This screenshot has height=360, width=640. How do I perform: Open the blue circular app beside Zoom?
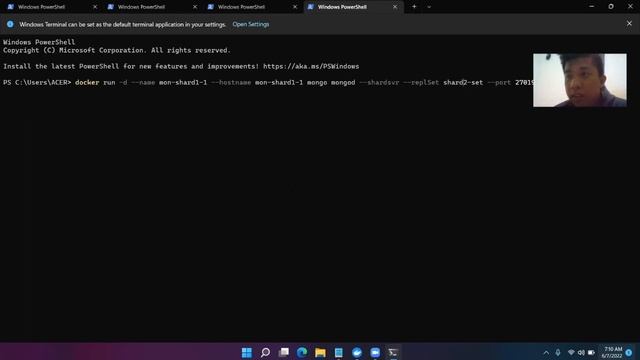coord(357,352)
